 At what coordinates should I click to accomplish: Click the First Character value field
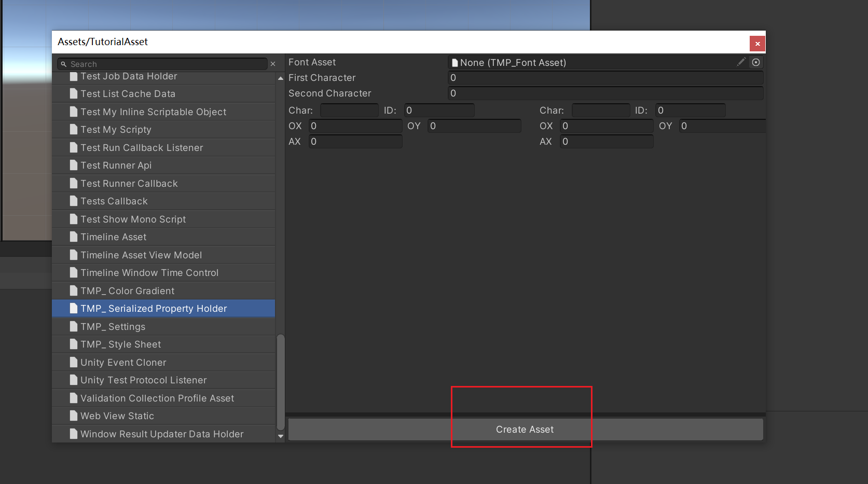(x=605, y=78)
